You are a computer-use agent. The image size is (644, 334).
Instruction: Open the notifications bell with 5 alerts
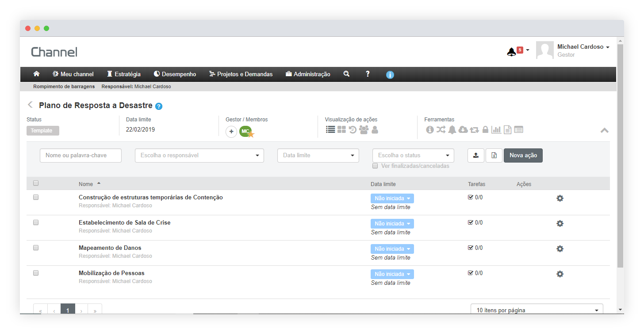pos(511,51)
